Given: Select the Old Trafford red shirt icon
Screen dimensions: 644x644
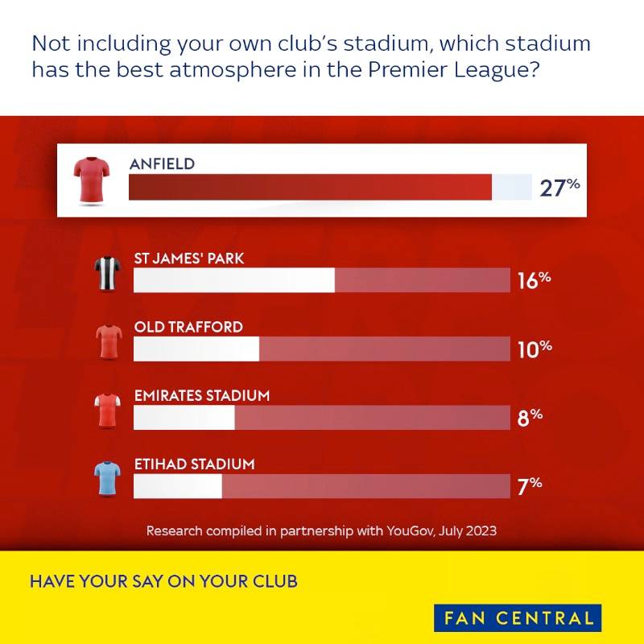Looking at the screenshot, I should tap(107, 343).
